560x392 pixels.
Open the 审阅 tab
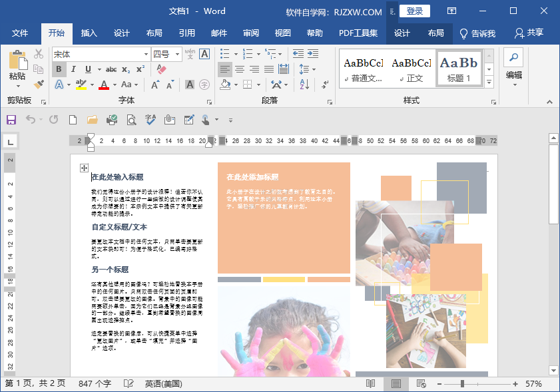(250, 33)
